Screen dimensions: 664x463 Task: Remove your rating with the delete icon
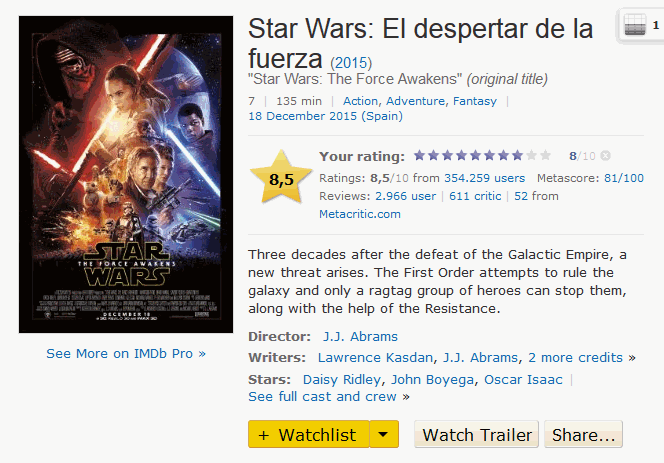point(606,156)
